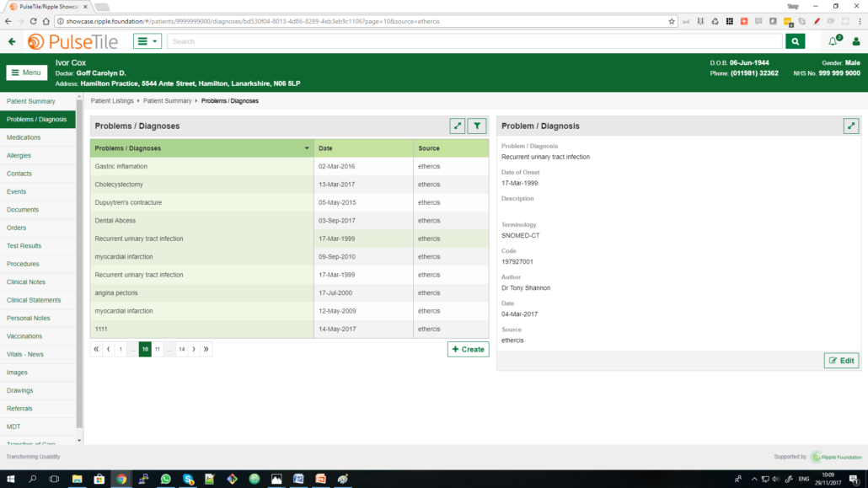Viewport: 868px width, 488px height.
Task: Expand the Problems / Diagnoses list panel
Action: coord(457,126)
